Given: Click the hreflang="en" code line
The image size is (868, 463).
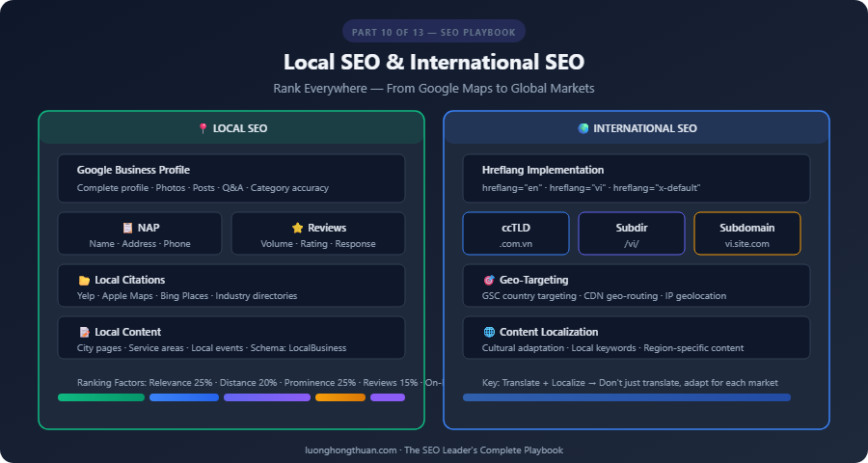Looking at the screenshot, I should (591, 188).
